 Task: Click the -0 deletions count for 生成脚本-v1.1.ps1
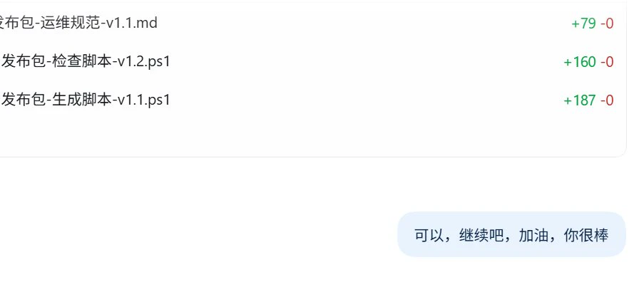click(x=607, y=100)
